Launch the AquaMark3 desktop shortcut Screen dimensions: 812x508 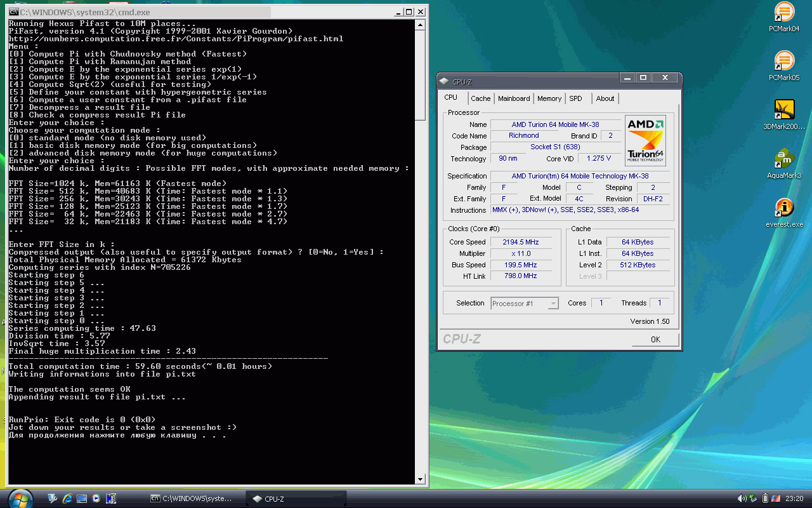click(784, 163)
